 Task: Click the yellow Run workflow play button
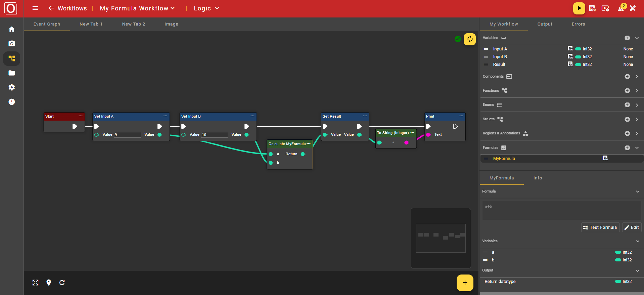coord(579,8)
